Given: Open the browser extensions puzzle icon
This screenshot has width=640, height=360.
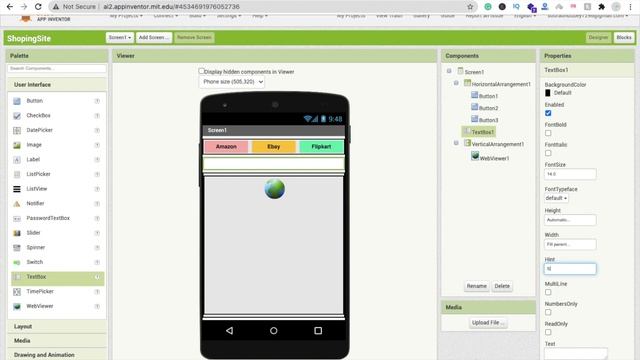Looking at the screenshot, I should (602, 7).
